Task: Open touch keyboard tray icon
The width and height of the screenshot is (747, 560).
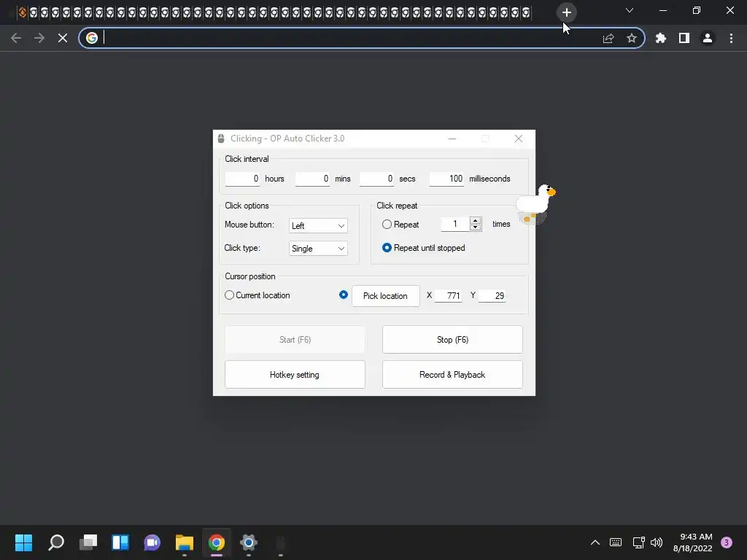Action: pyautogui.click(x=616, y=542)
